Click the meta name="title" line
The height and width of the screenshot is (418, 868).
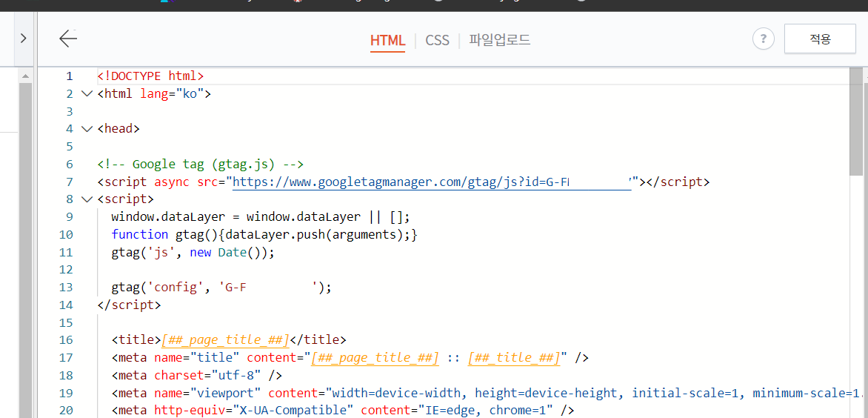pos(350,358)
